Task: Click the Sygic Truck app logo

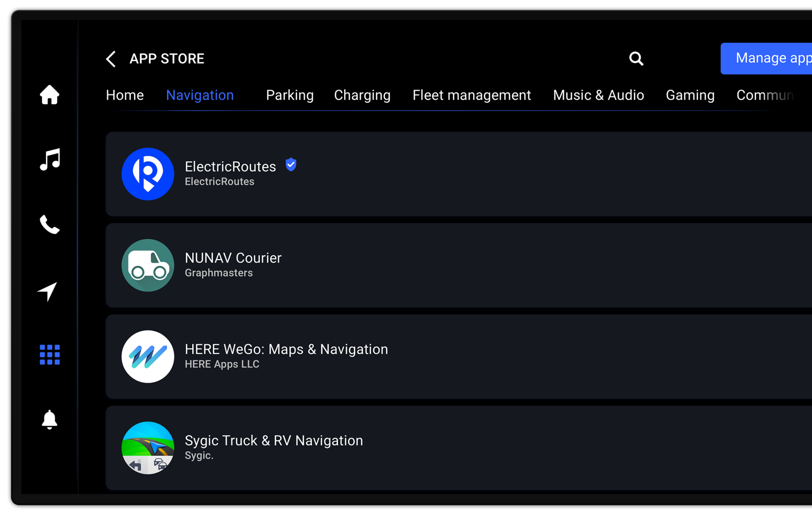Action: [148, 448]
